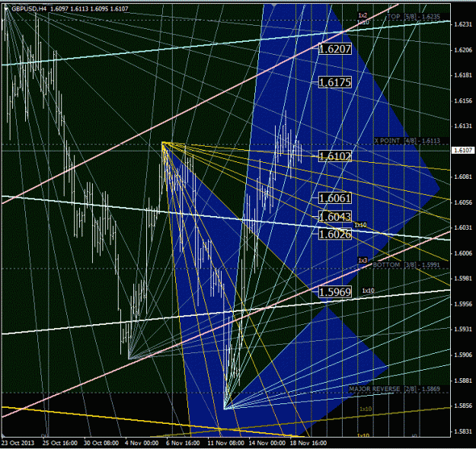Click 1.6231 on the price axis

[x=463, y=24]
